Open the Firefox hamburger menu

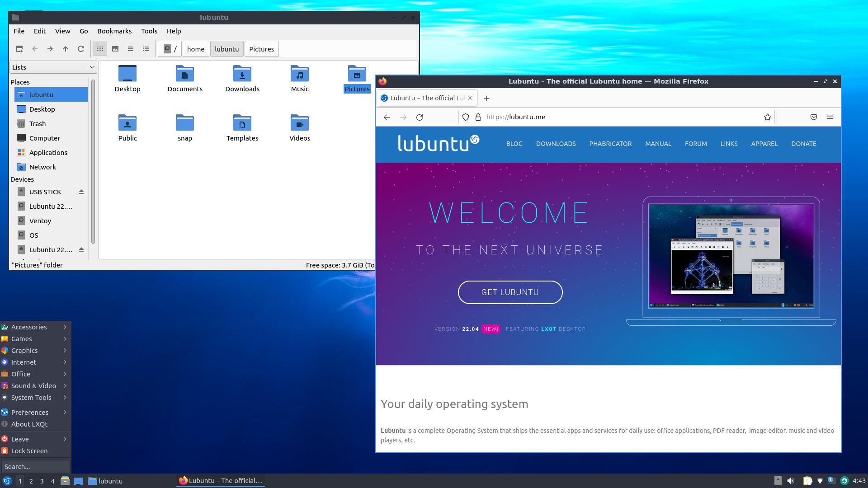click(830, 117)
